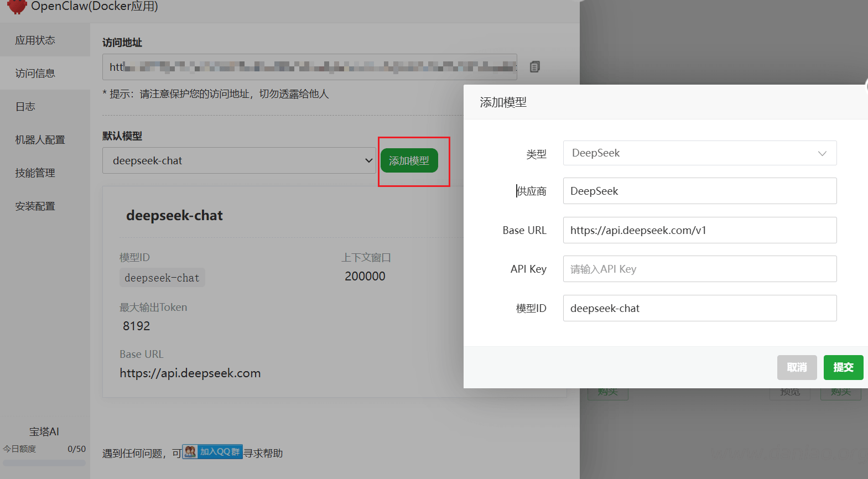Navigate to 安装配置 tab
868x479 pixels.
click(35, 206)
